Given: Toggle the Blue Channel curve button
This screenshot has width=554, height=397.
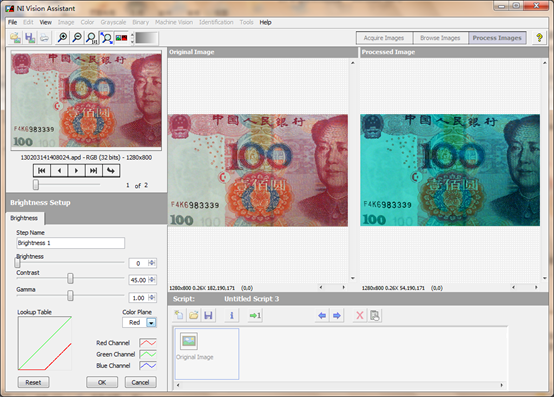Looking at the screenshot, I should click(x=148, y=365).
